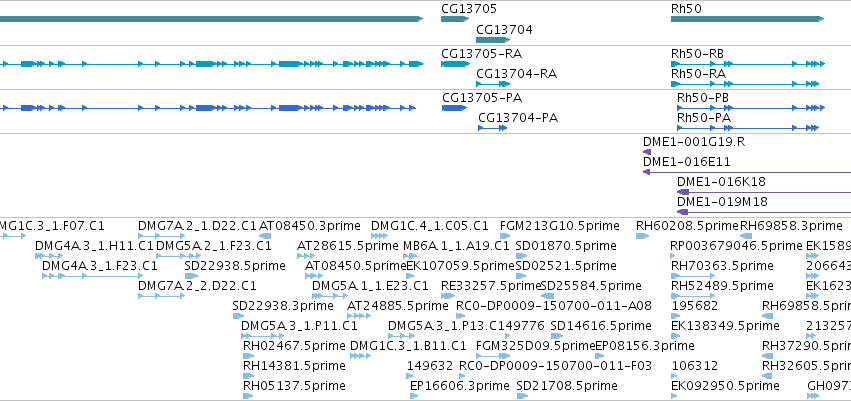Click the DME1-016E11 BAC feature line
Image resolution: width=851 pixels, height=401 pixels.
[x=747, y=172]
